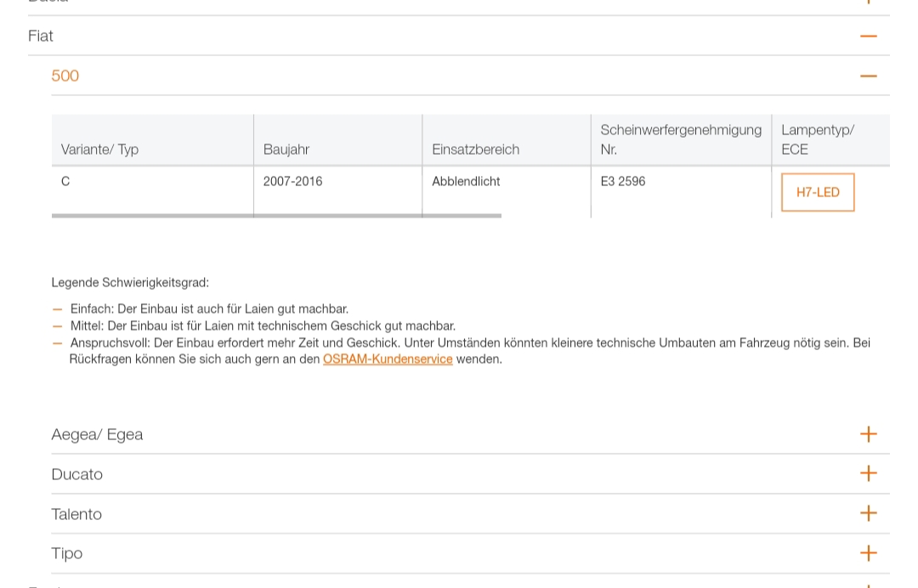The image size is (918, 588).
Task: Open the Ducato model label
Action: tap(77, 474)
